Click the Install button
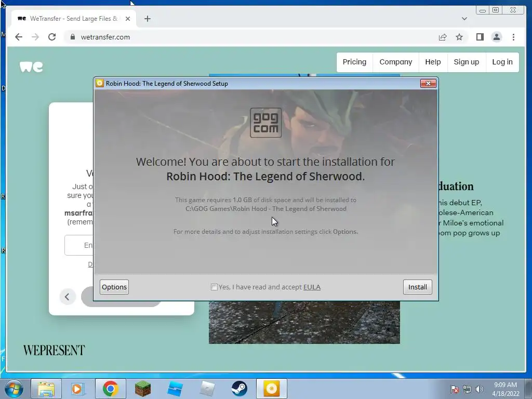This screenshot has width=532, height=399. pos(417,287)
